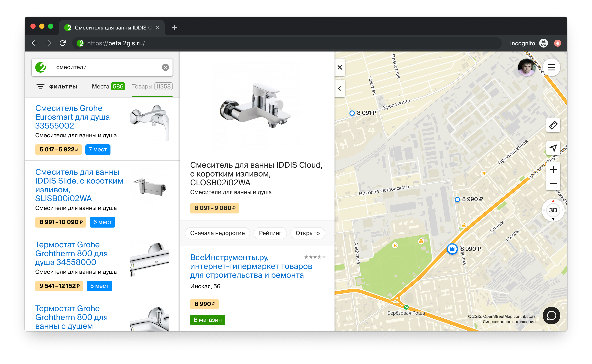This screenshot has height=364, width=592.
Task: Toggle the Рейтинг sort chip
Action: point(270,233)
